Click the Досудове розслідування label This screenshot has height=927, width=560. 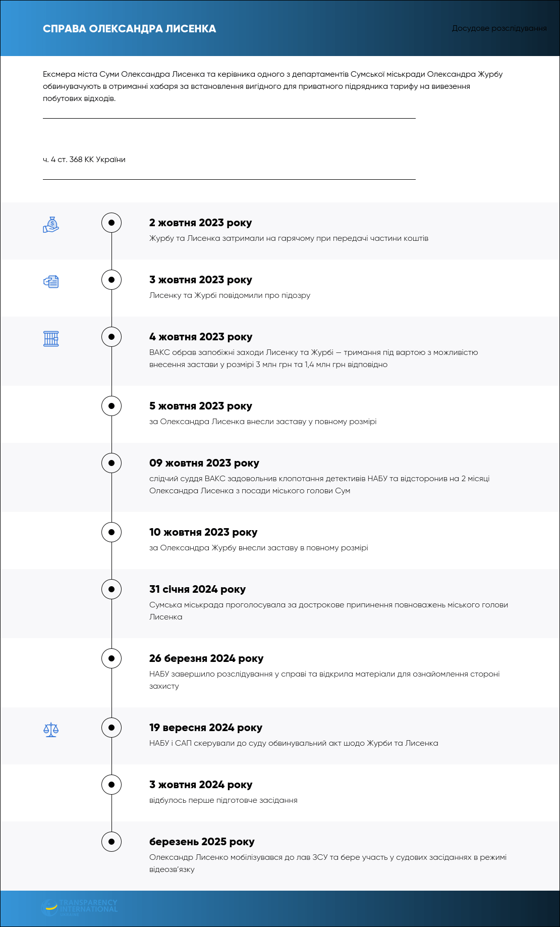(x=499, y=28)
